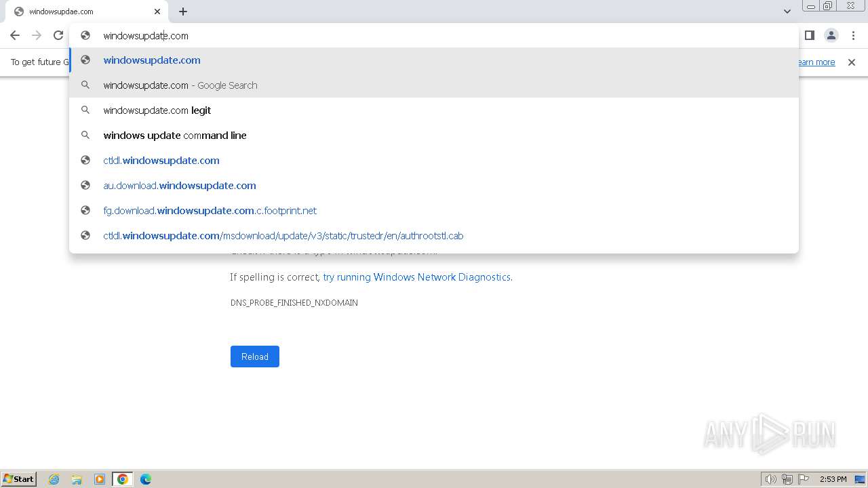Click the search icon beside 'windowsupdate.com legit'
The height and width of the screenshot is (488, 868).
pyautogui.click(x=85, y=110)
